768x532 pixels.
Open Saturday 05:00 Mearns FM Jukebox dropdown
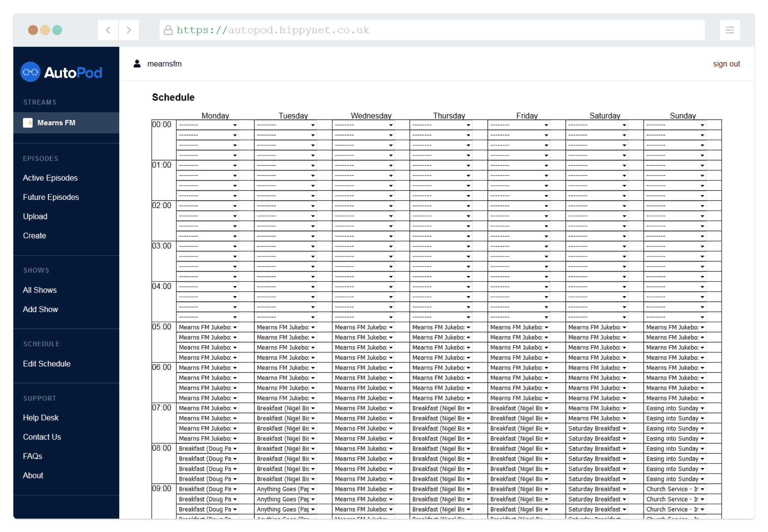[597, 327]
